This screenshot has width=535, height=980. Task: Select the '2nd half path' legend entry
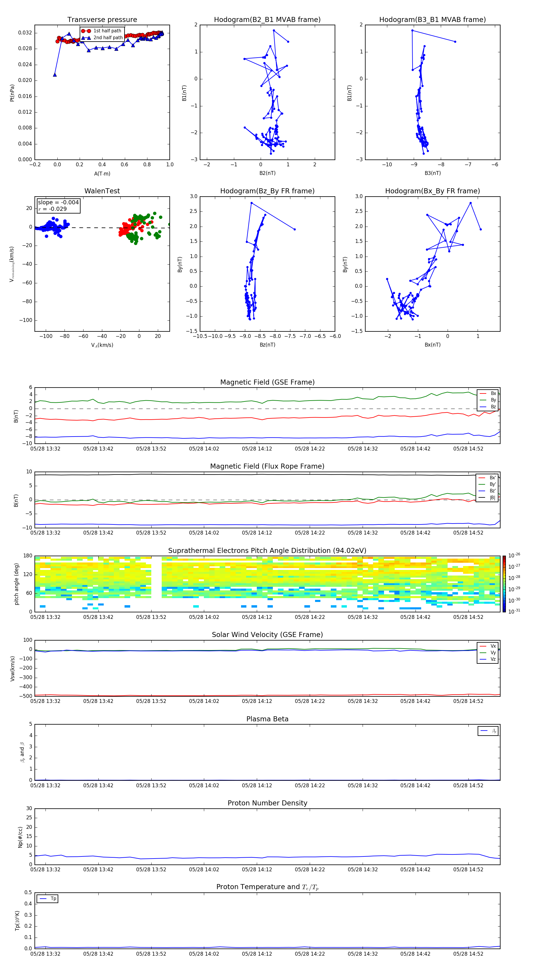click(102, 38)
